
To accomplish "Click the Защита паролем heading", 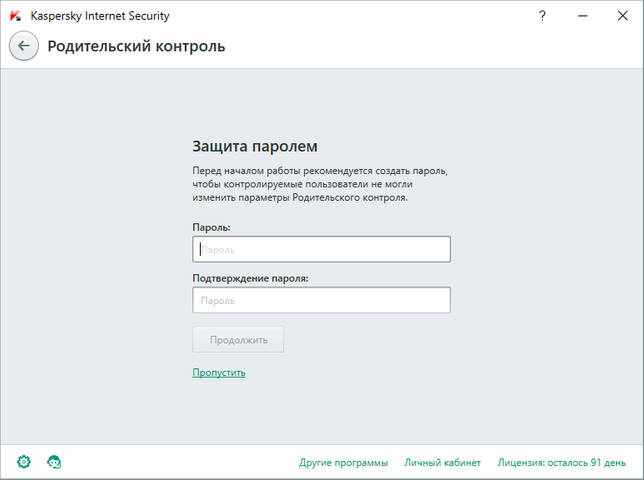I will coord(255,147).
